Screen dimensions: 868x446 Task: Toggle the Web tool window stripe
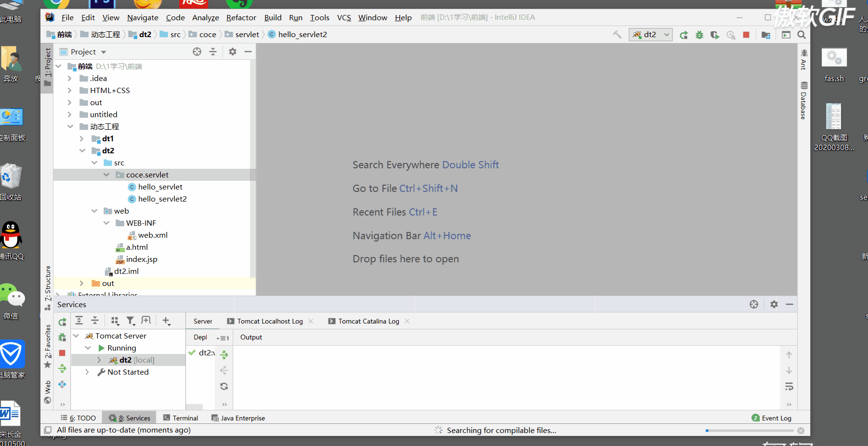(x=47, y=392)
